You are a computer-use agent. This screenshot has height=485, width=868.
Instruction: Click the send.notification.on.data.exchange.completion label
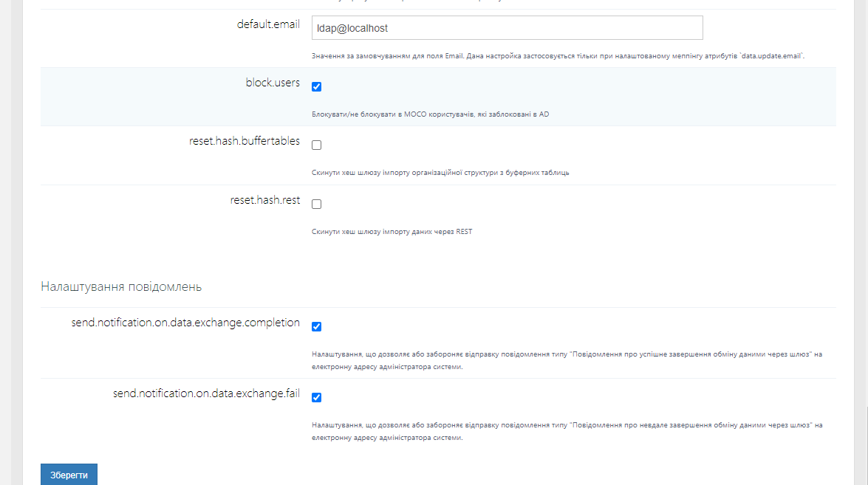coord(185,323)
